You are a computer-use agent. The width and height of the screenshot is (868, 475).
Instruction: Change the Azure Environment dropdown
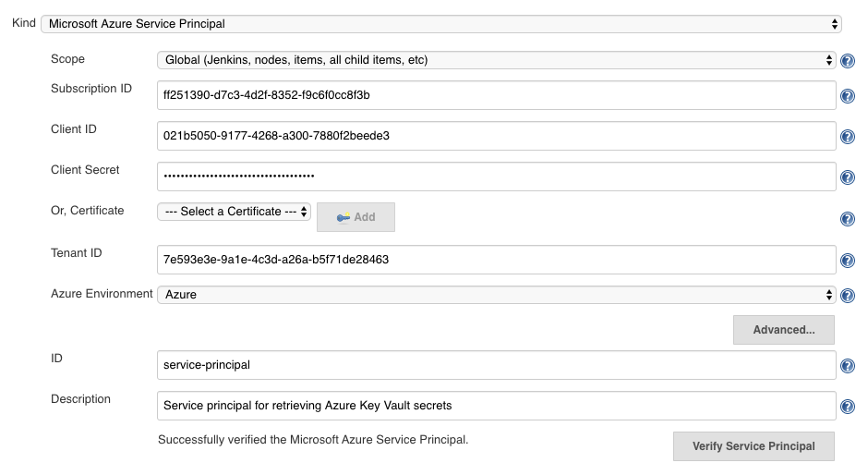(x=497, y=295)
